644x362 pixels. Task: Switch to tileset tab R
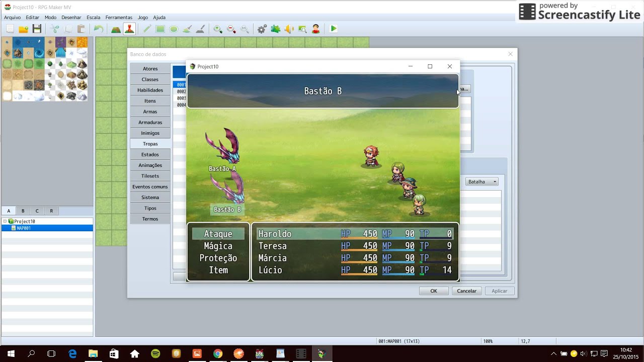point(51,211)
